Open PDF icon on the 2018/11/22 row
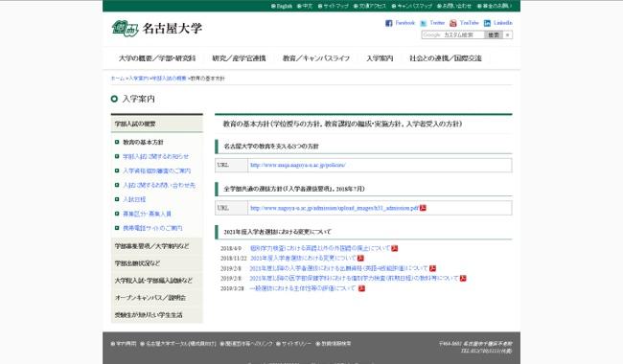 pos(360,258)
